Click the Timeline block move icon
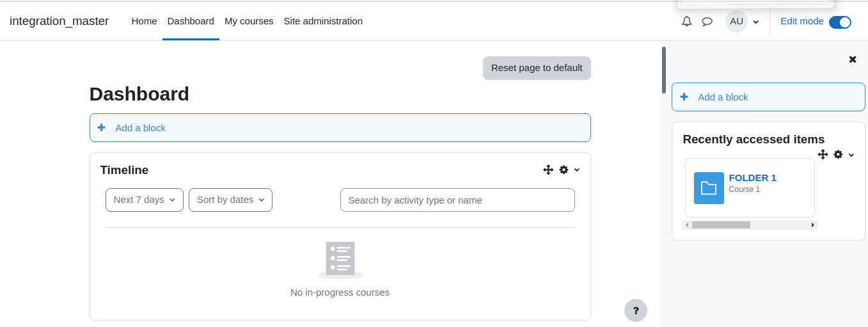 pos(548,170)
